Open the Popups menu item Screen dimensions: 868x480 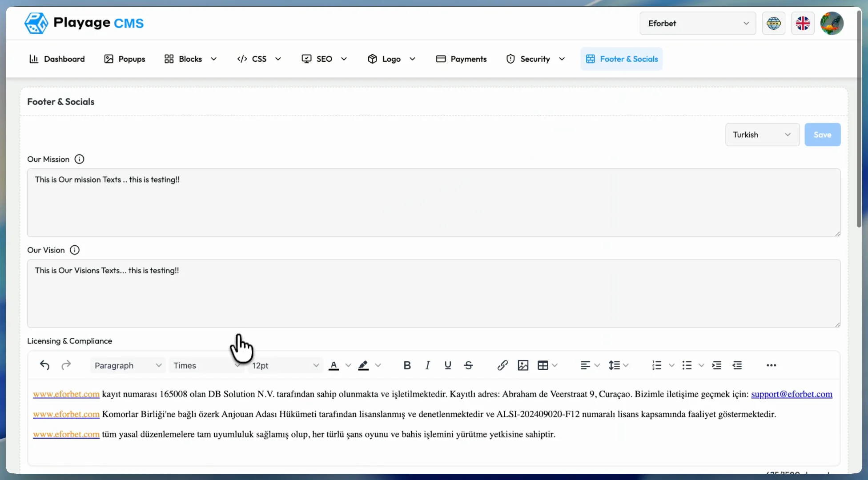click(125, 59)
